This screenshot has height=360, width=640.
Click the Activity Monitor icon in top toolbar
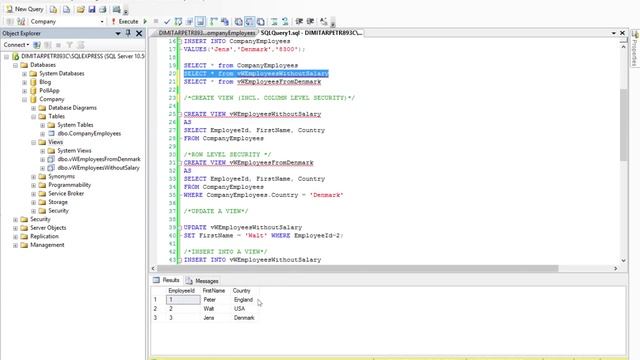point(117,9)
